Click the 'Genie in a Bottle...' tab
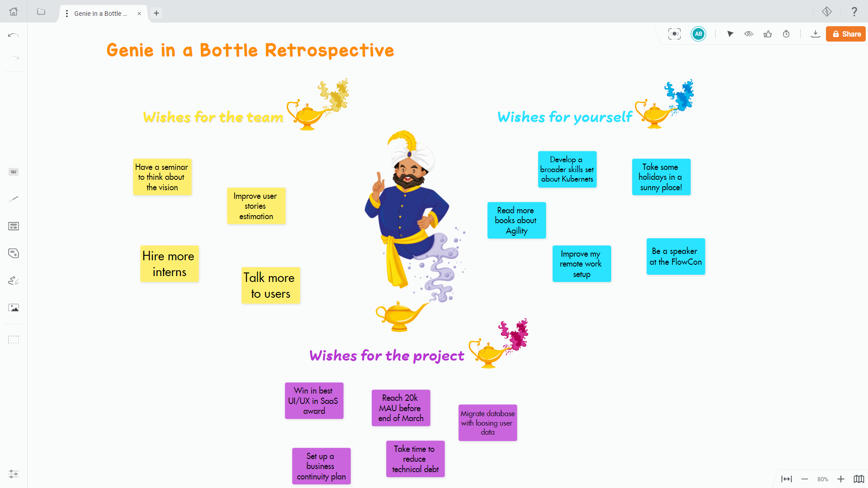 pos(101,13)
